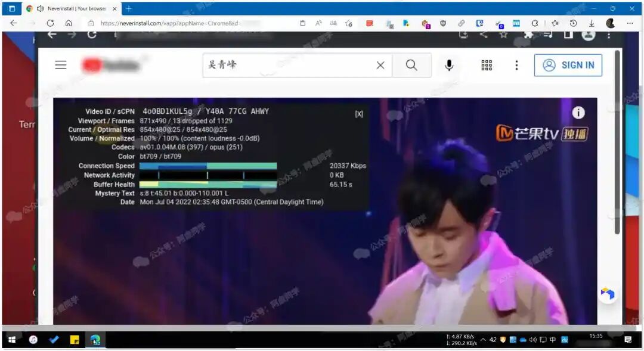Screen dimensions: 644x351
Task: Click the page vertical scrollbar
Action: 617,142
